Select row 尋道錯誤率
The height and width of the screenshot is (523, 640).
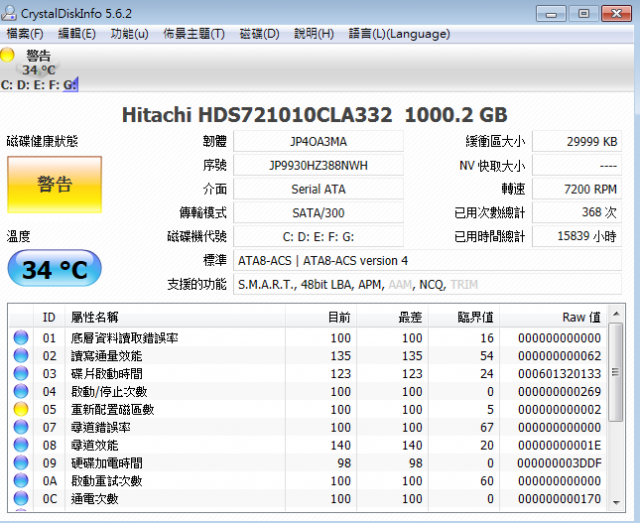pos(308,427)
